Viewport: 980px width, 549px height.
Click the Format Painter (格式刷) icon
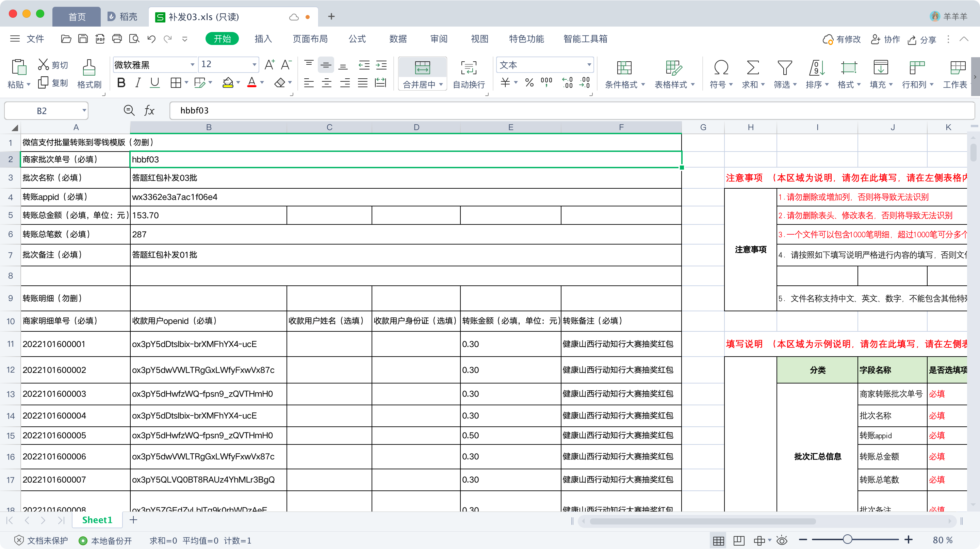click(88, 68)
